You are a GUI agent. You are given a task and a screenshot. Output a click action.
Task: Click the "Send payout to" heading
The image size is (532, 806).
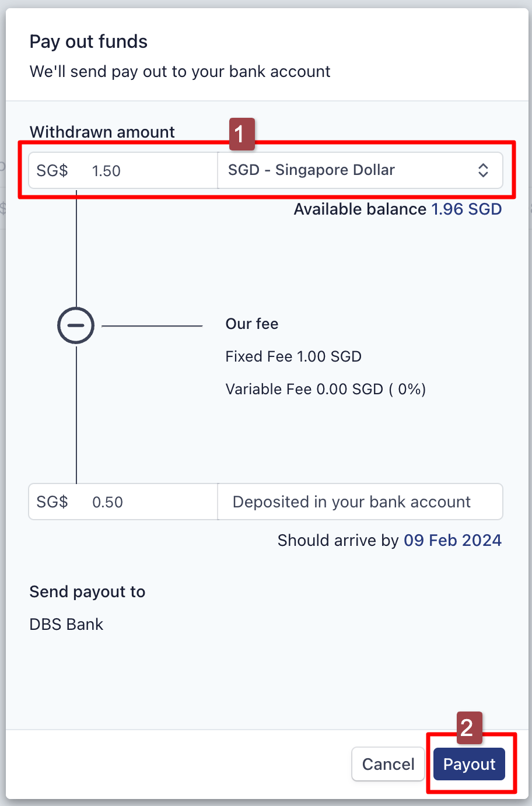(87, 592)
